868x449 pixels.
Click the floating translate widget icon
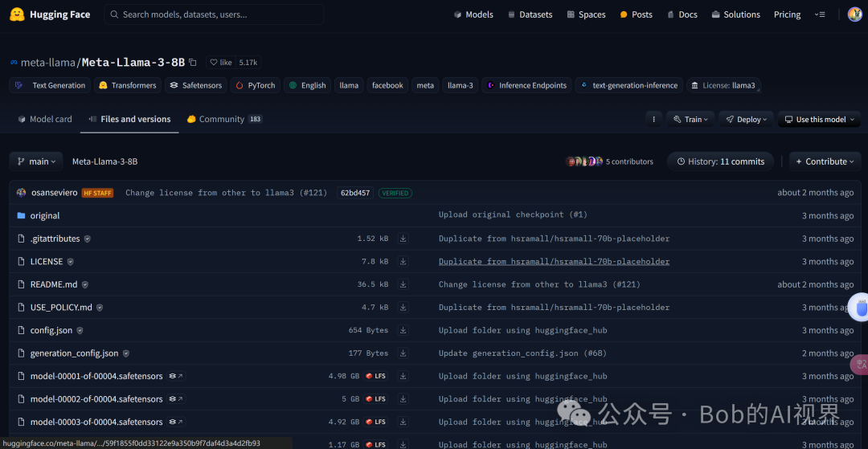click(x=861, y=364)
